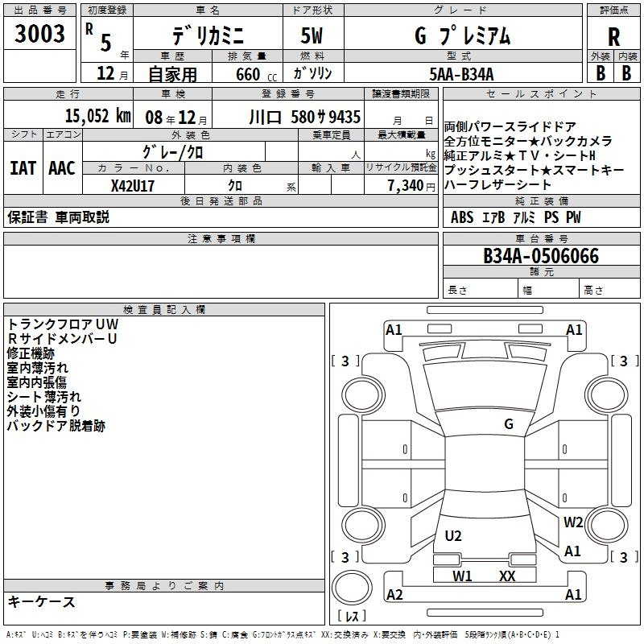Image resolution: width=644 pixels, height=644 pixels.
Task: Select the registration number 川口 580 サ 9435
Action: [304, 117]
